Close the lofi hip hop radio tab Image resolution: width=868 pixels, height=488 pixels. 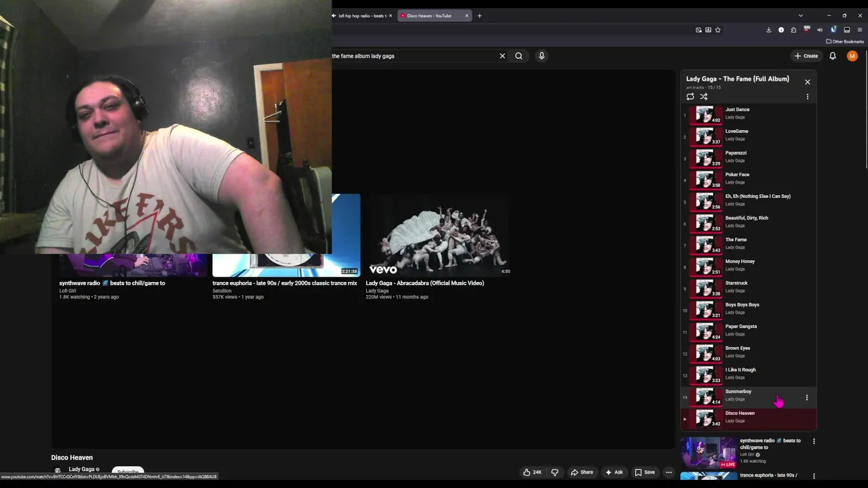pos(391,16)
